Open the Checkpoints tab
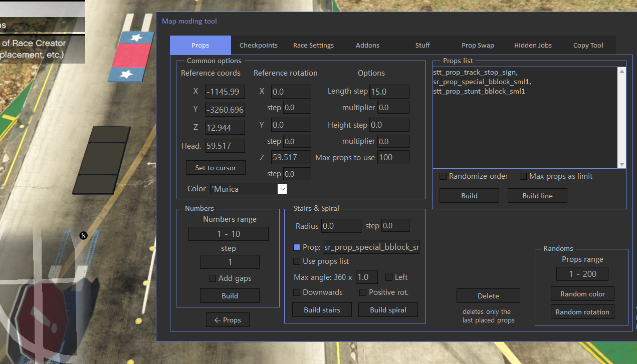This screenshot has height=364, width=637. click(259, 45)
